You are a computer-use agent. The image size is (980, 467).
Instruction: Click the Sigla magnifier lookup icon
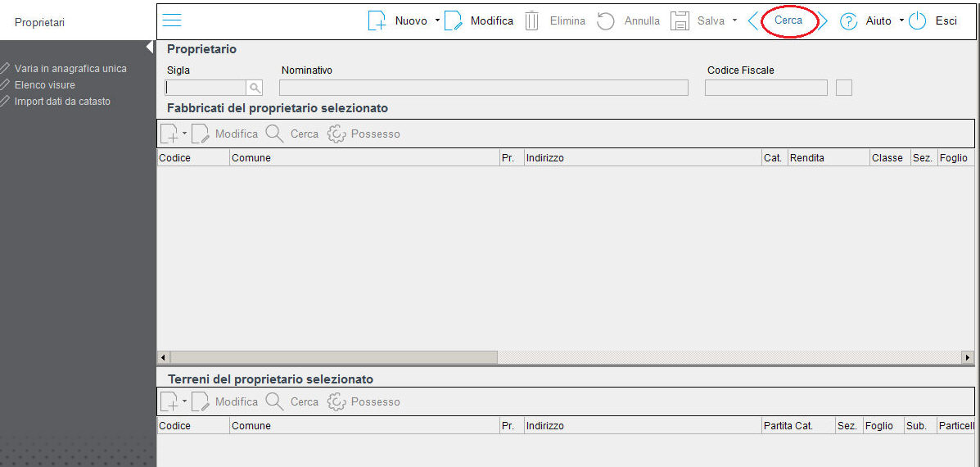click(255, 88)
